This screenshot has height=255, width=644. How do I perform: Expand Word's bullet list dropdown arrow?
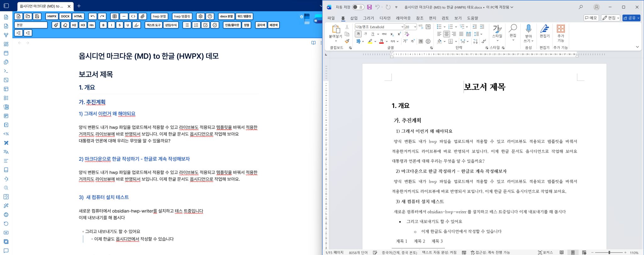[x=444, y=27]
